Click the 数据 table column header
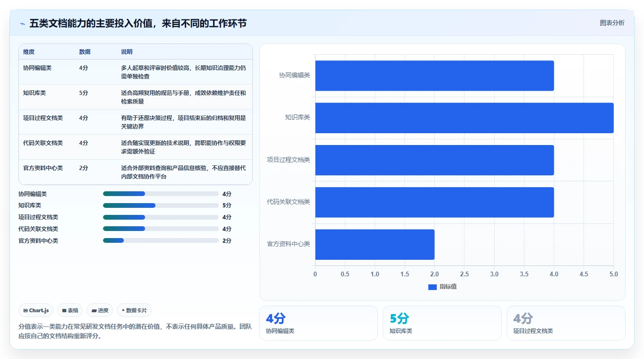 [x=85, y=52]
